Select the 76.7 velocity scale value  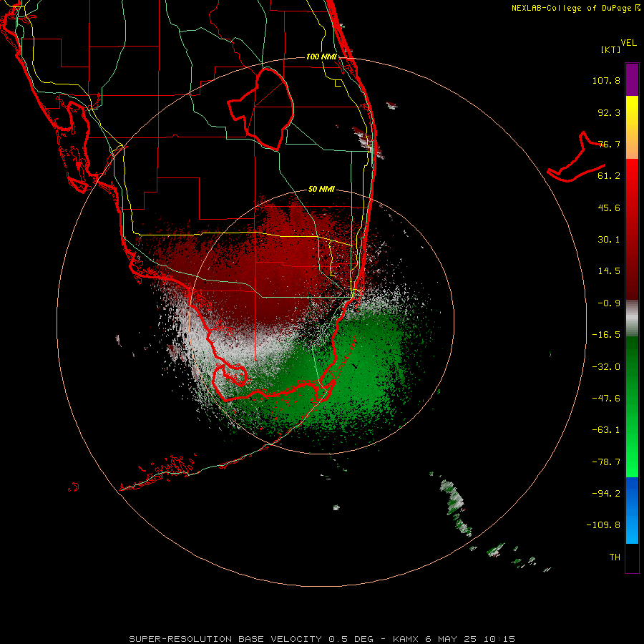[x=609, y=144]
